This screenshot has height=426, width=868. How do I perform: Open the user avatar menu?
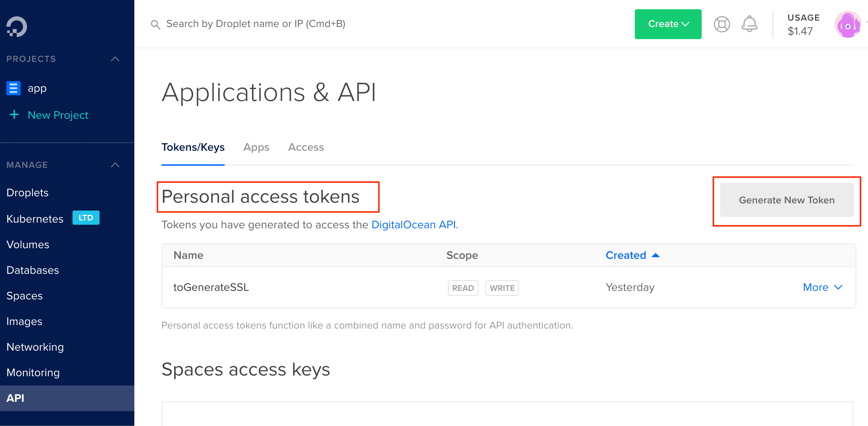[x=848, y=24]
